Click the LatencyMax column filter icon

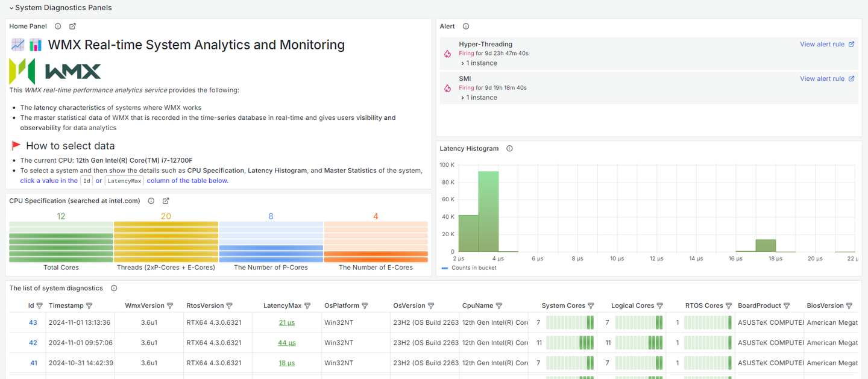point(307,306)
